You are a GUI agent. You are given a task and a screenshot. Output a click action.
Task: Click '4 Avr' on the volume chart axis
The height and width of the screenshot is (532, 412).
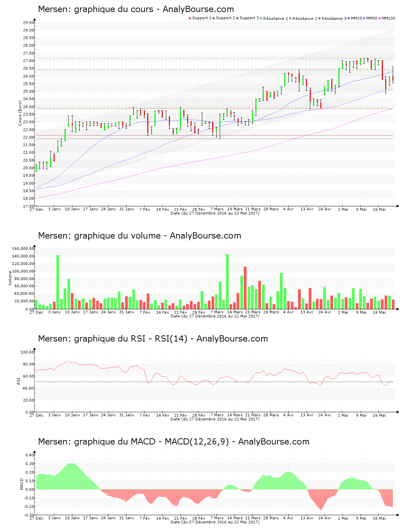point(289,312)
